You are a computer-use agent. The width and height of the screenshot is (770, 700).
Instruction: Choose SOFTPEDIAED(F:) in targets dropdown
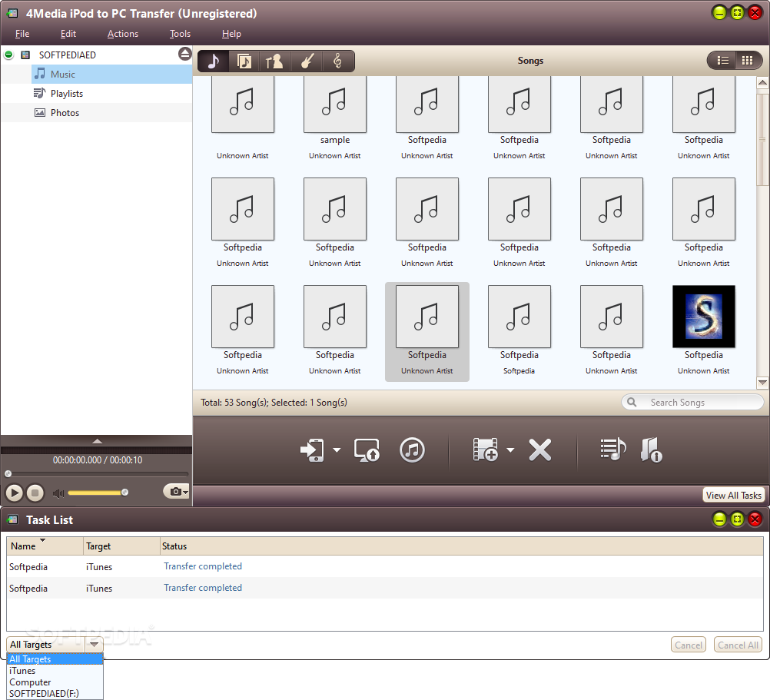coord(55,694)
